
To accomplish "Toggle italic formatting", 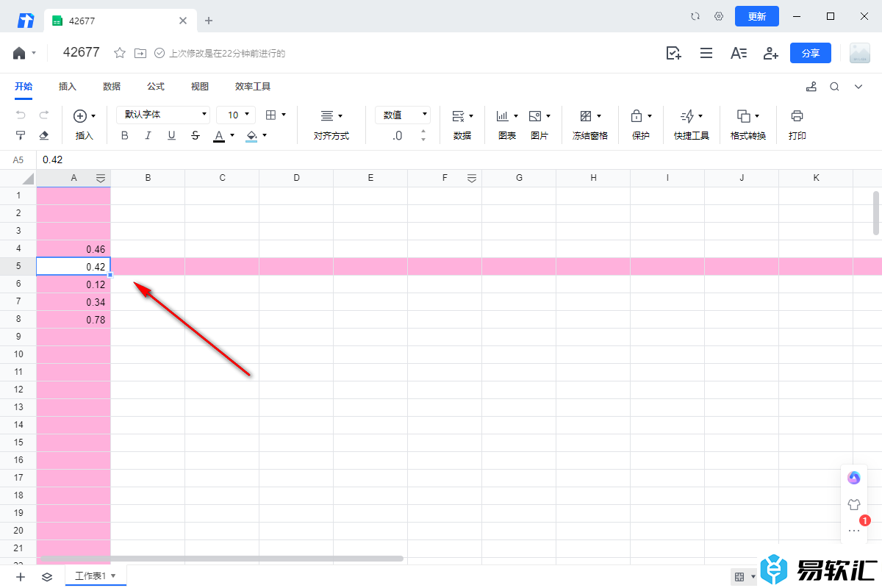I will [148, 135].
